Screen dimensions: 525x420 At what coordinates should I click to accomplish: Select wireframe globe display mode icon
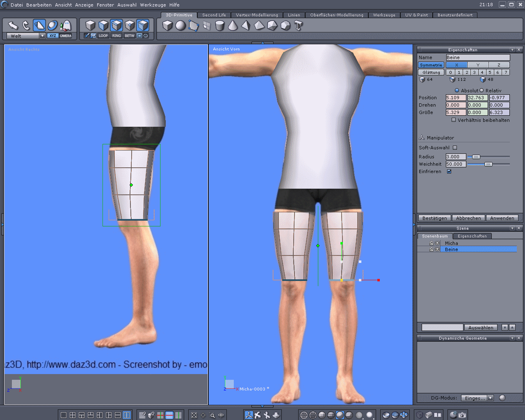(x=304, y=415)
